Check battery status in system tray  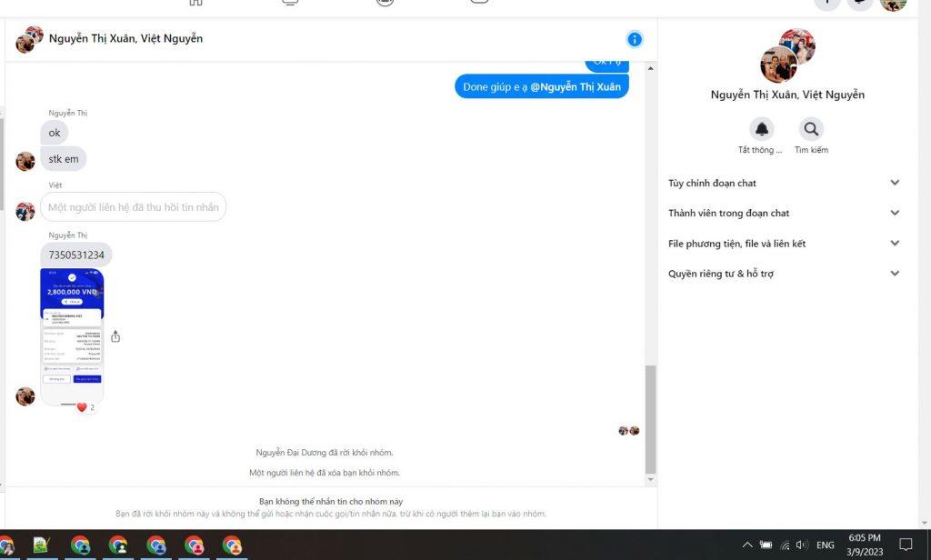[766, 545]
